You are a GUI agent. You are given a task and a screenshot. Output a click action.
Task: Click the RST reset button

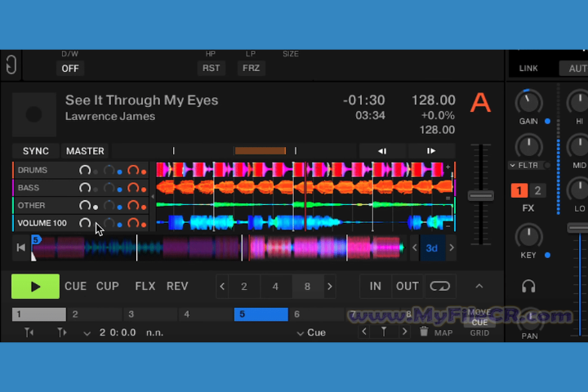[x=212, y=69]
